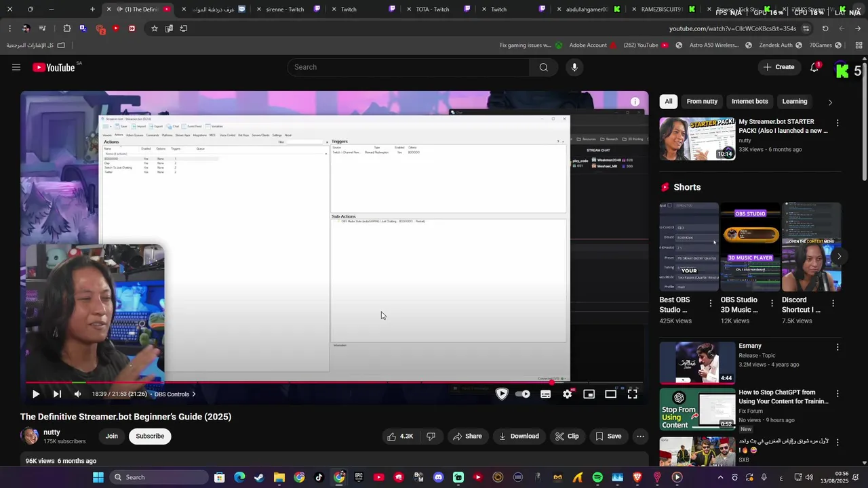Image resolution: width=868 pixels, height=488 pixels.
Task: Select the Internet bots filter chip
Action: click(x=750, y=102)
